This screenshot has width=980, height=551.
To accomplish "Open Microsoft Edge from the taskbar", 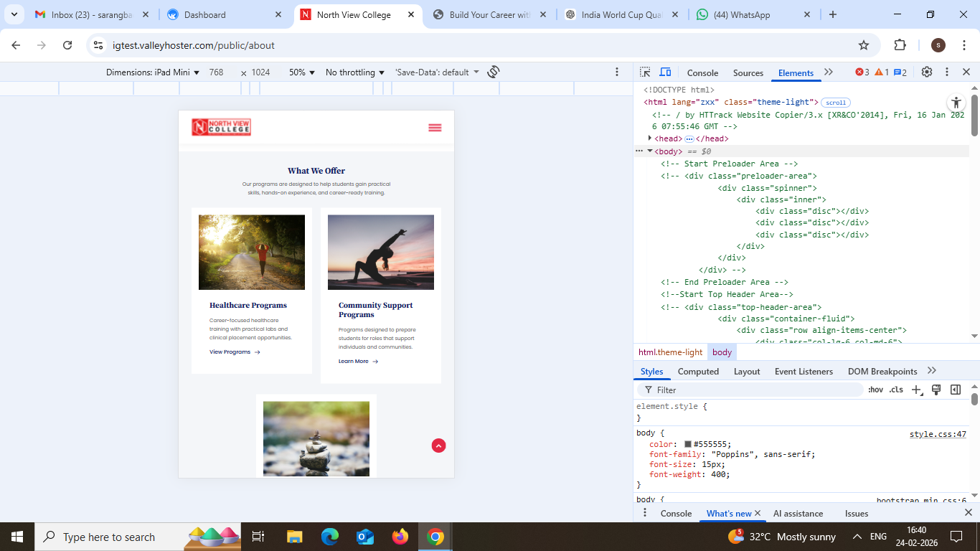I will (329, 537).
